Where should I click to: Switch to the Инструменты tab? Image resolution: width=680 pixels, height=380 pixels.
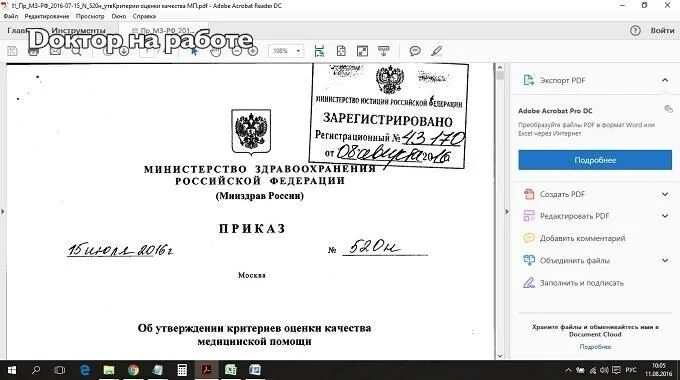click(x=78, y=30)
